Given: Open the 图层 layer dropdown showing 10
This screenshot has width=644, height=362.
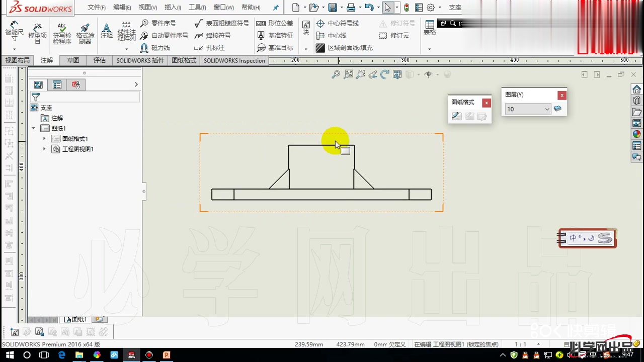Looking at the screenshot, I should point(528,109).
